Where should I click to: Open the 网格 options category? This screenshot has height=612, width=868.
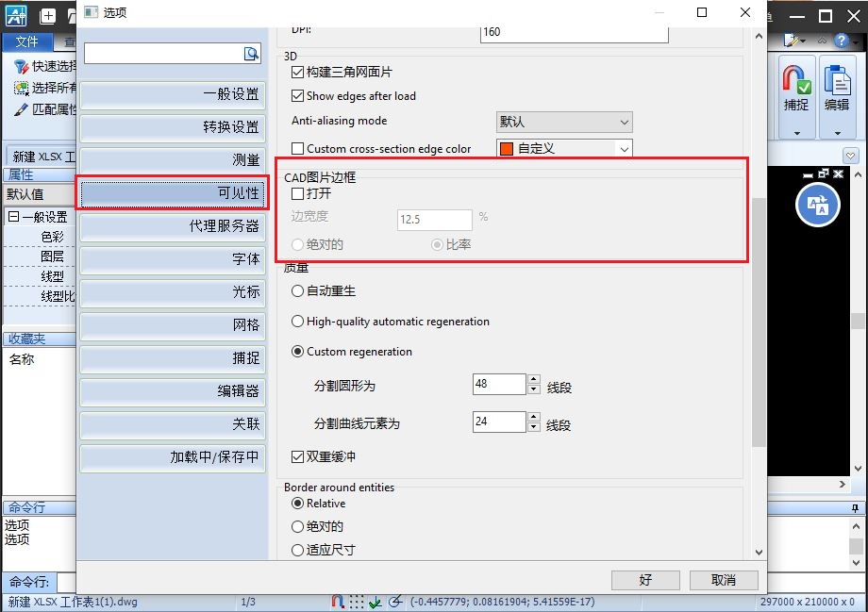(173, 325)
